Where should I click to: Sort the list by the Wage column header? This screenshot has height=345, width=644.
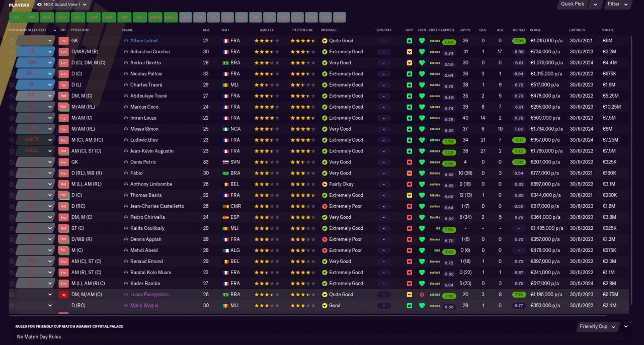coord(536,30)
